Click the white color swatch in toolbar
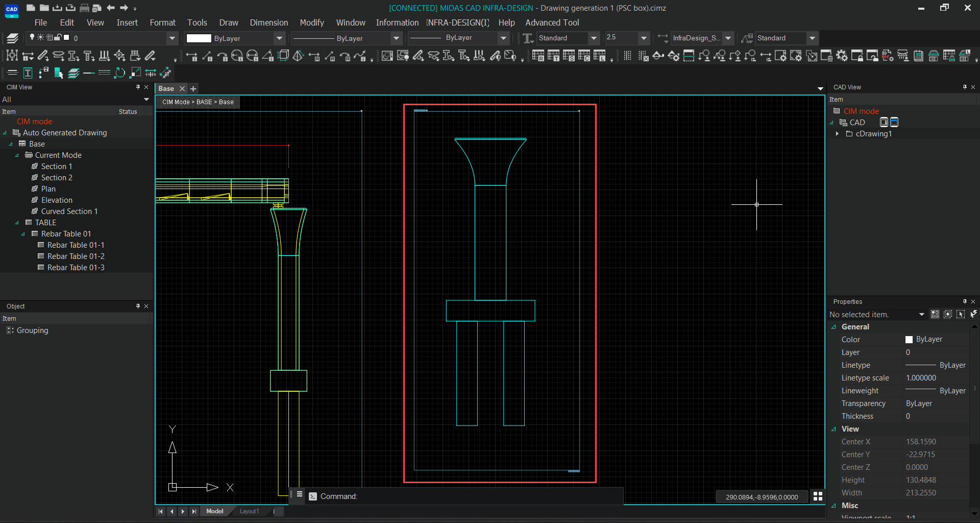980x523 pixels. 199,38
